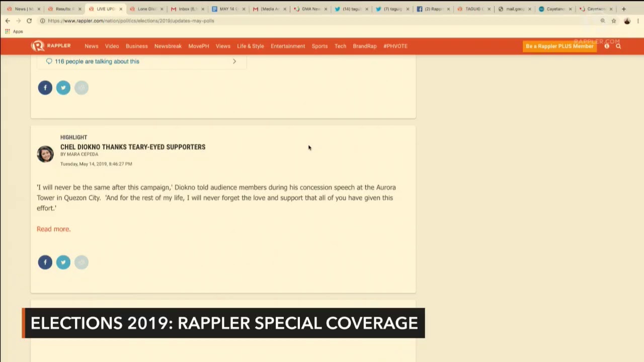Share the 116-people post on Facebook

[45, 87]
